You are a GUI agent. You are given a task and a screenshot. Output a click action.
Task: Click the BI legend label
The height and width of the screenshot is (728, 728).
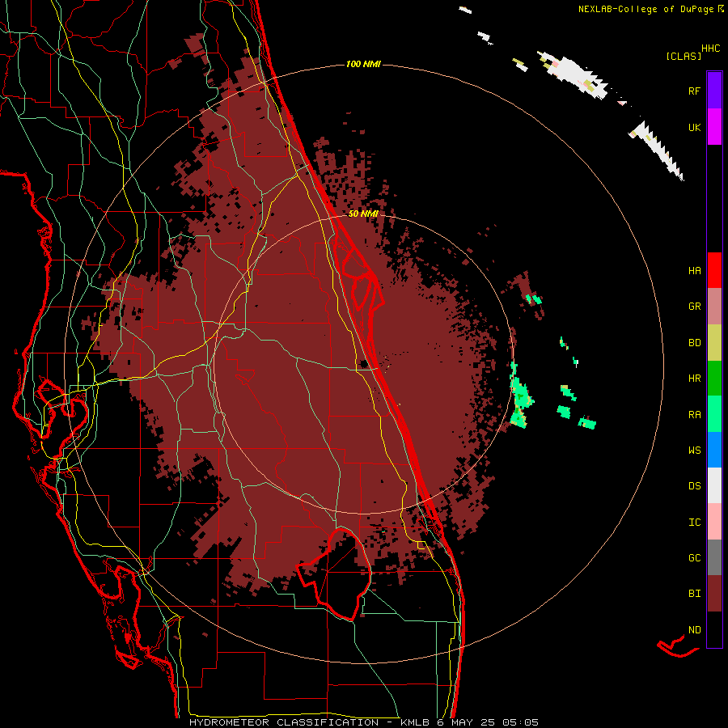tap(694, 594)
